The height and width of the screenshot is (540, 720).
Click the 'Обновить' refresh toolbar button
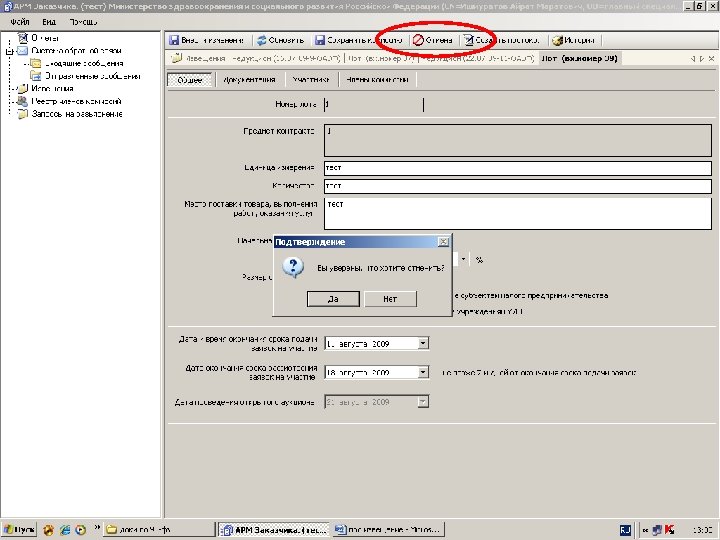click(280, 40)
